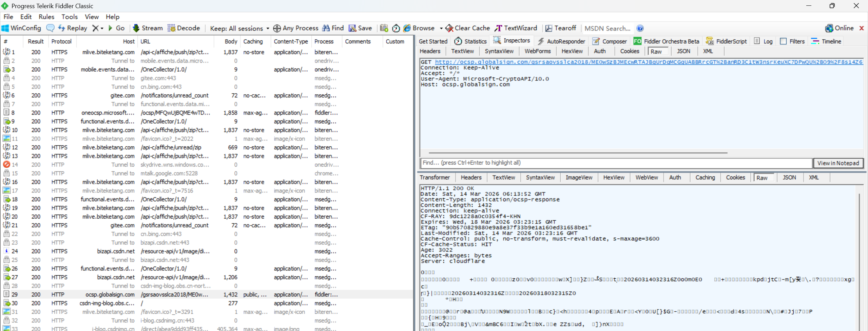
Task: Click View in Notepad button
Action: pos(838,163)
